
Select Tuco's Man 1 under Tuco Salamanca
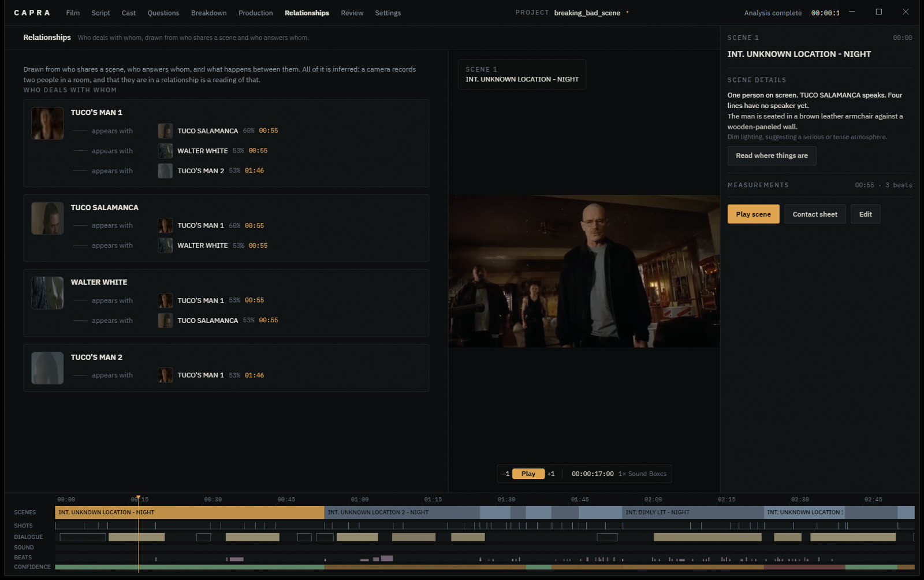200,226
